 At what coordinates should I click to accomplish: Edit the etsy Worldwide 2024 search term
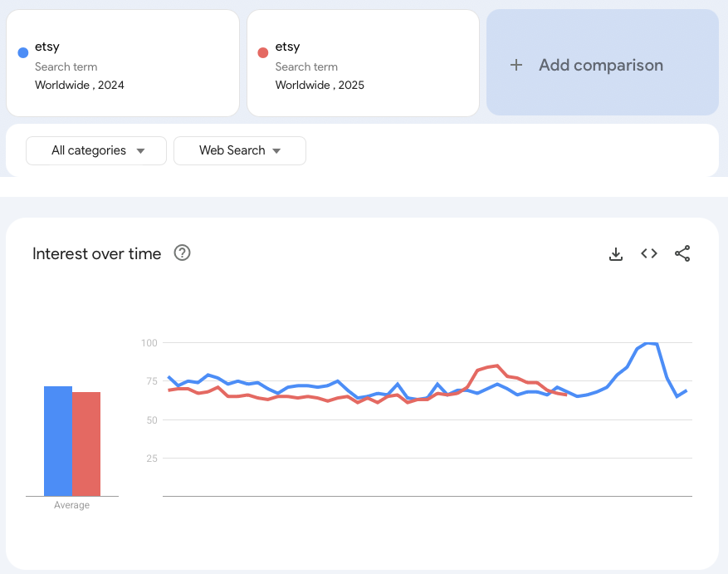point(123,63)
